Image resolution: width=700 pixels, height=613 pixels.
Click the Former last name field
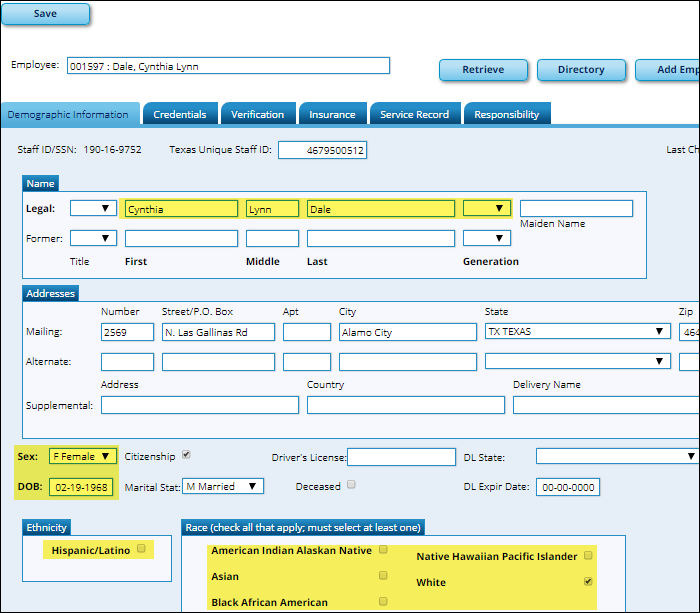381,238
